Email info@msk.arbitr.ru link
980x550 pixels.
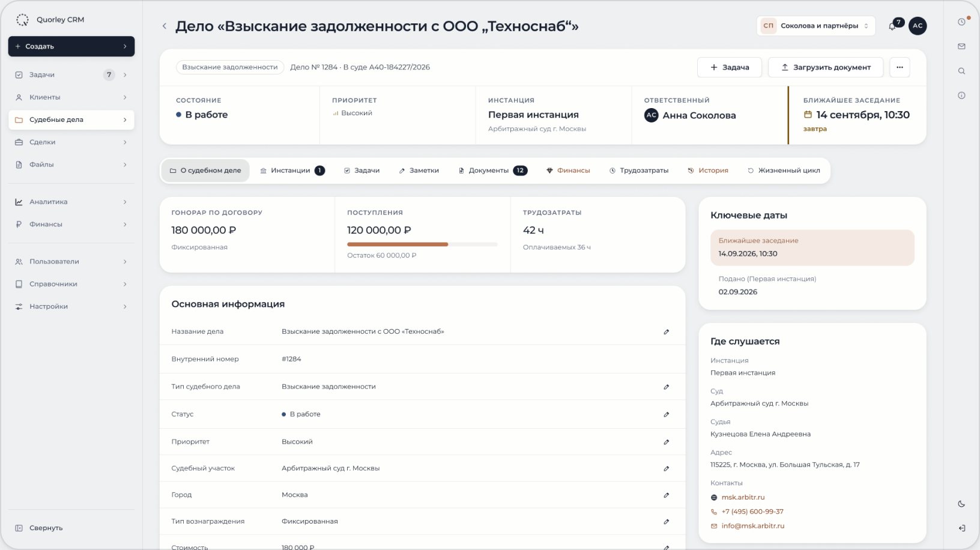(753, 526)
